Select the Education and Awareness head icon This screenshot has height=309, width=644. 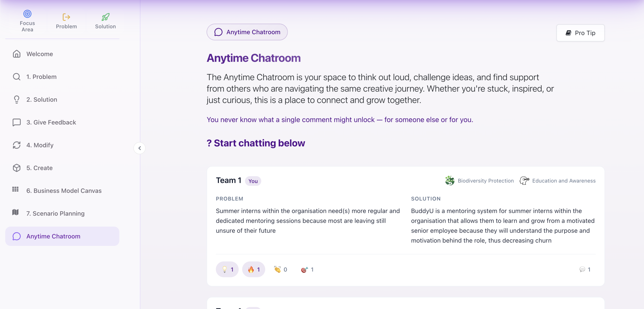[x=524, y=181]
